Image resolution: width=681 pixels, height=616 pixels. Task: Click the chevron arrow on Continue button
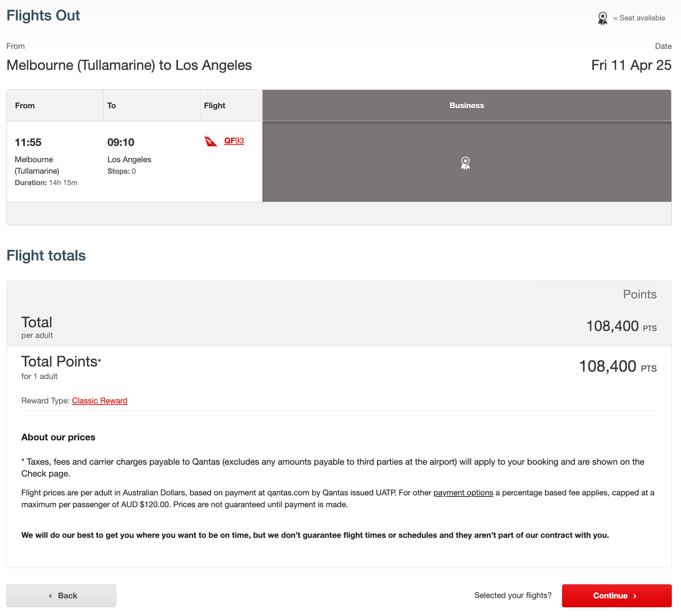click(635, 596)
